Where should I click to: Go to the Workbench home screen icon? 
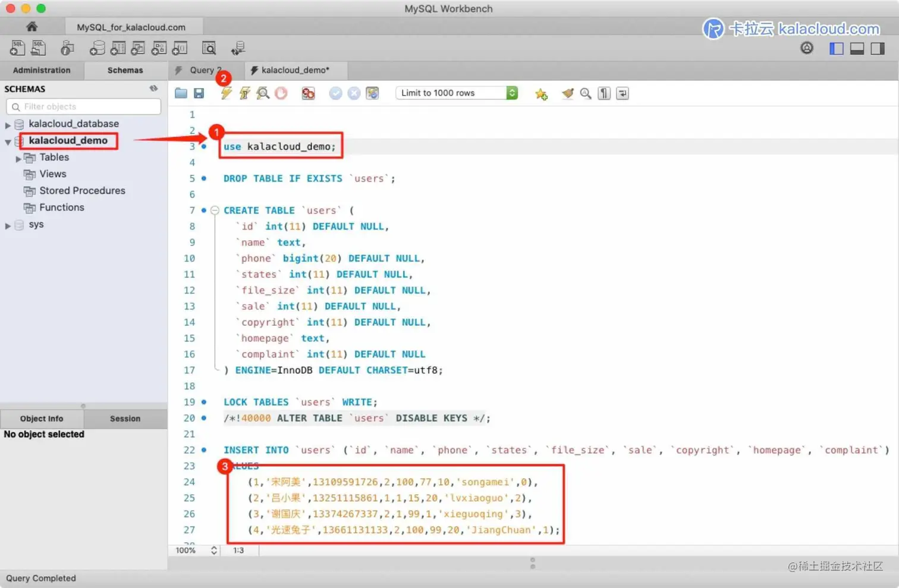(32, 27)
